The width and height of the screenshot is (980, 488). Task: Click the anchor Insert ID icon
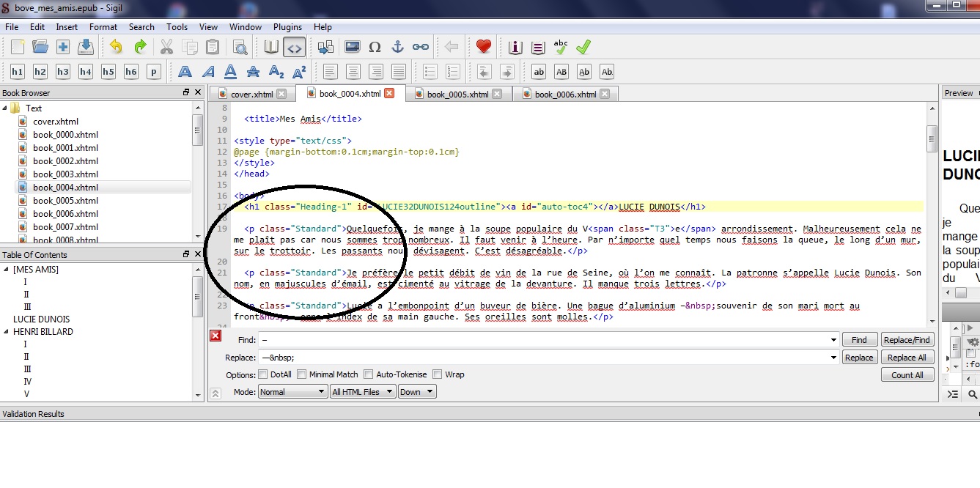(x=397, y=48)
